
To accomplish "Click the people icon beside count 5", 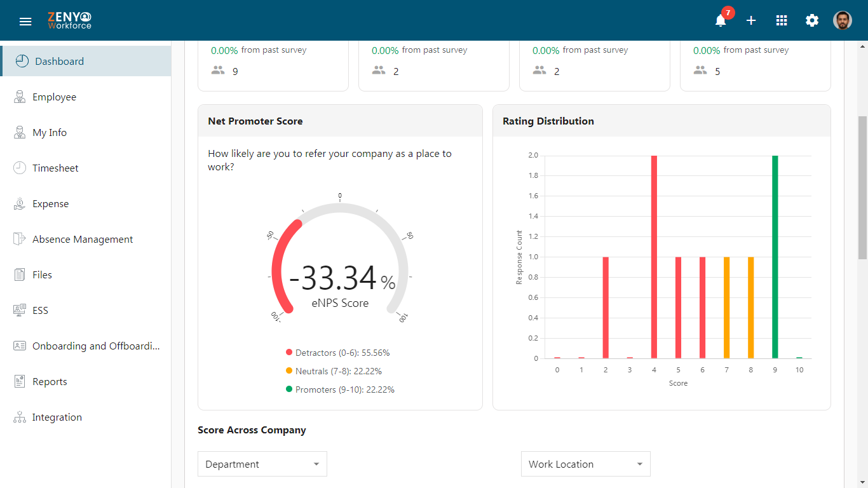I will (x=700, y=71).
